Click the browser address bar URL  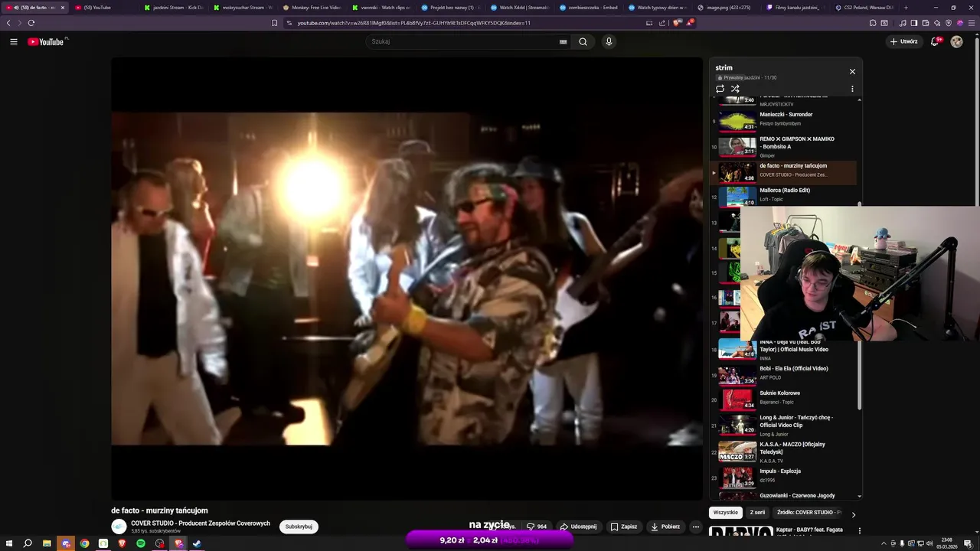[x=413, y=23]
